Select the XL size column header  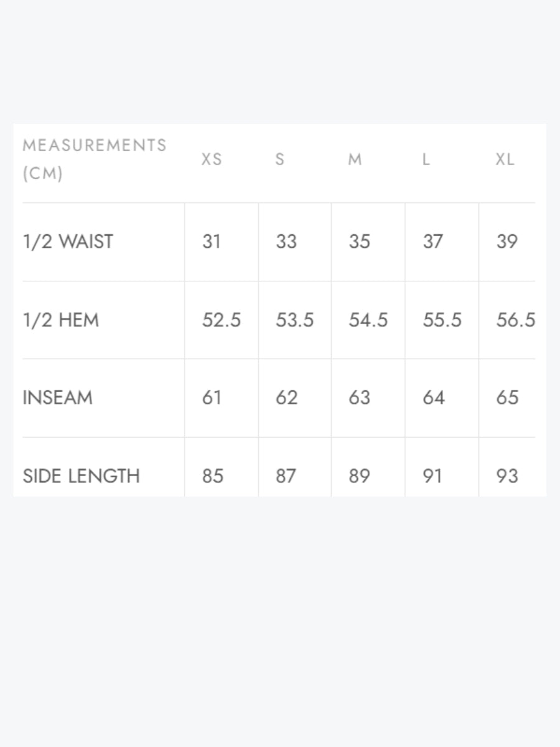pos(505,159)
